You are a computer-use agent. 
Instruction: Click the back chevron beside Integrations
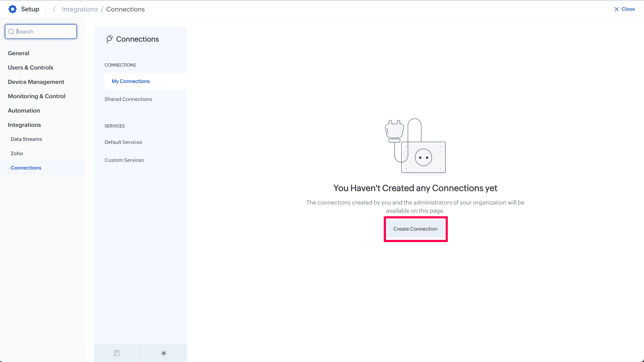pyautogui.click(x=54, y=9)
